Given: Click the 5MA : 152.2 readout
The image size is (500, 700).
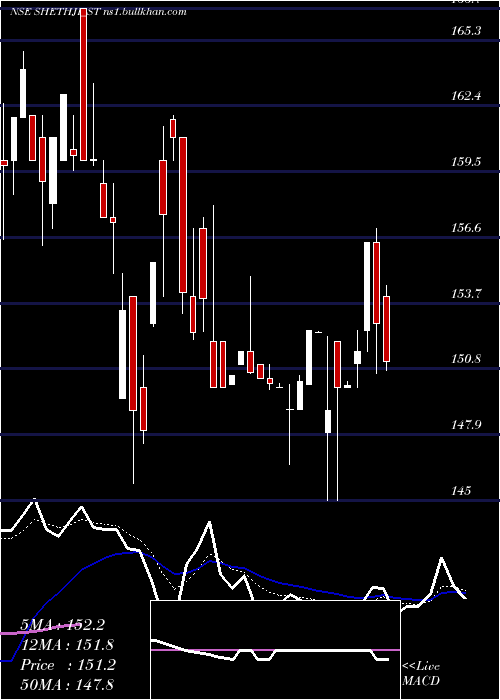Looking at the screenshot, I should 62,625.
